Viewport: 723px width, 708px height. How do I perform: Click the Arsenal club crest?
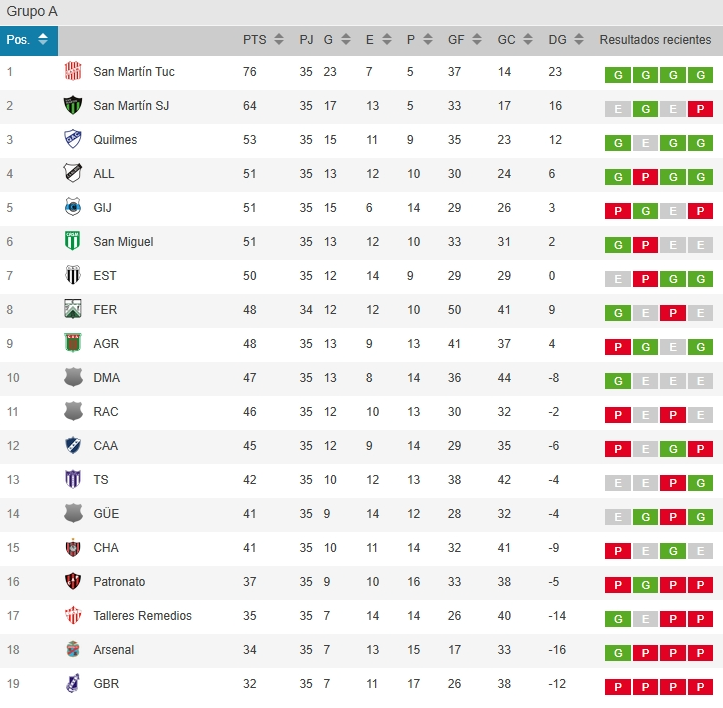point(73,649)
